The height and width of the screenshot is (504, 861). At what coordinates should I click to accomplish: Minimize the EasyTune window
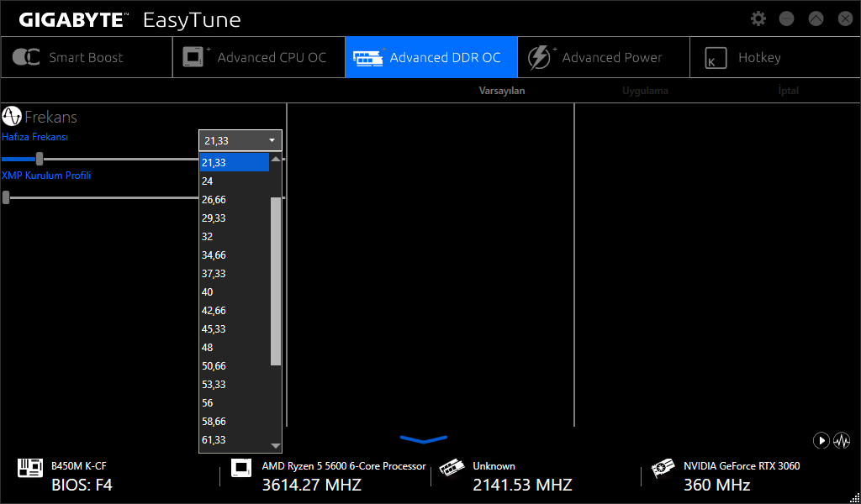[787, 18]
